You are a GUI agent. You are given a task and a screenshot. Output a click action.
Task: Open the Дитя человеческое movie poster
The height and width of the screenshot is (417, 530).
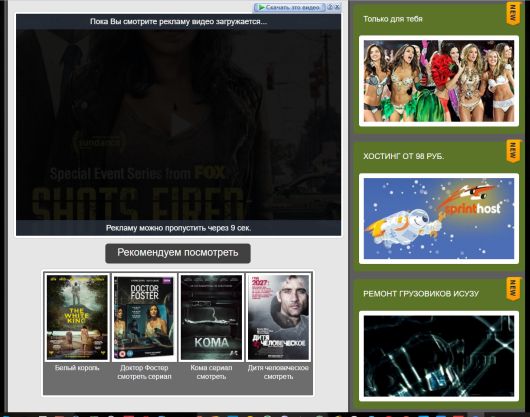[x=279, y=317]
